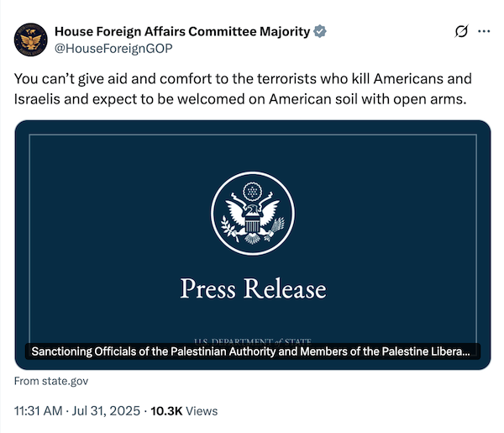Click the tweet's first line starting "You can't"
Screen dimensions: 504x433
pyautogui.click(x=243, y=79)
